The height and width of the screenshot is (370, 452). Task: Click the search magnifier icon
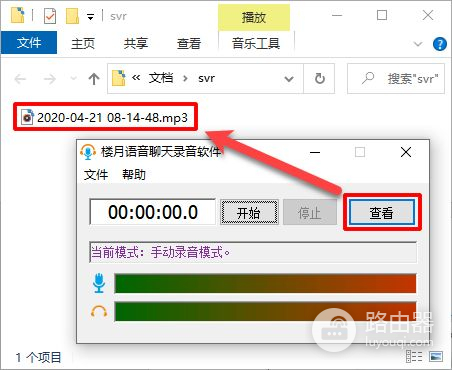coord(368,79)
